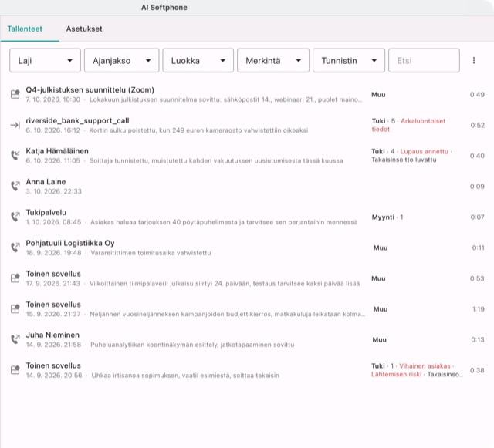Click the app-recording icon beside Q4-julkistuksen suunnittelu
Screen dimensions: 494x448
coord(15,94)
